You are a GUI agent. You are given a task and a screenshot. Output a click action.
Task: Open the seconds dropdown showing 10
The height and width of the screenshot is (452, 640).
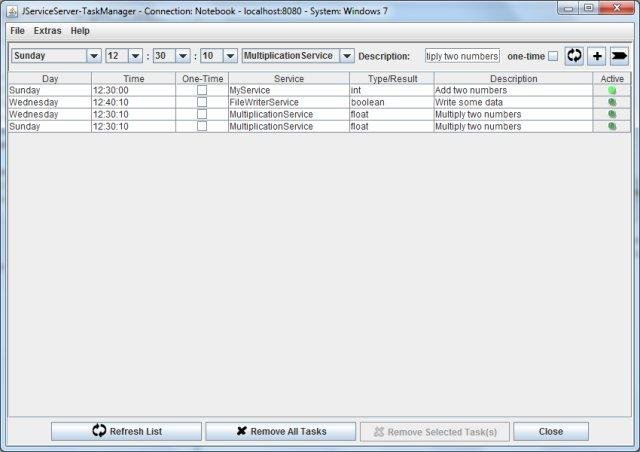pyautogui.click(x=219, y=56)
